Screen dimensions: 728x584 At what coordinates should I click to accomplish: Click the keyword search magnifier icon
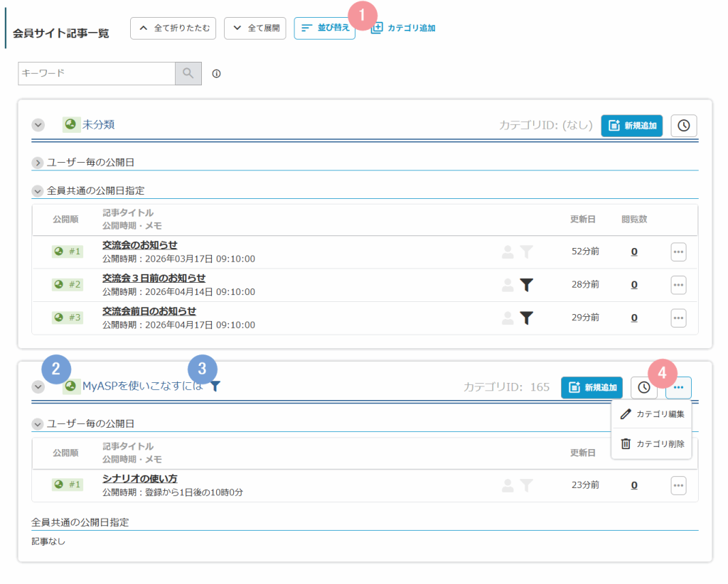[x=188, y=73]
